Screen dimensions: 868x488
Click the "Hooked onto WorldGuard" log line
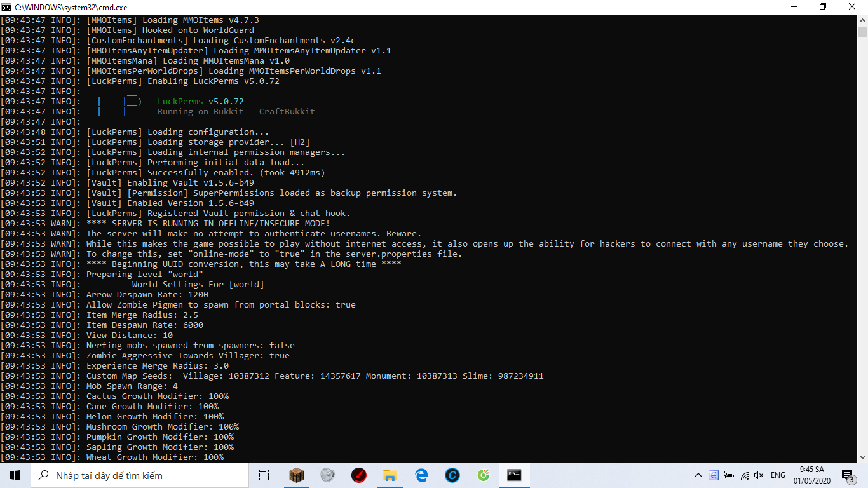tap(126, 30)
